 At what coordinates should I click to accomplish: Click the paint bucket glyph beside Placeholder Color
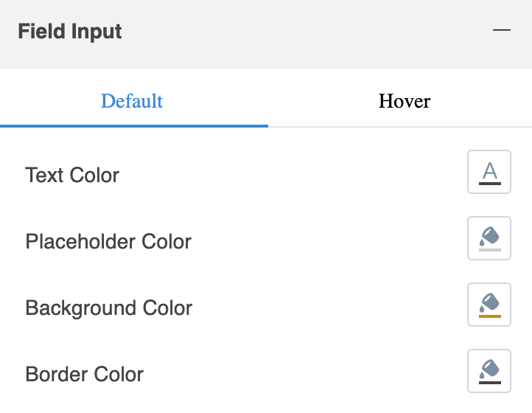click(x=489, y=236)
